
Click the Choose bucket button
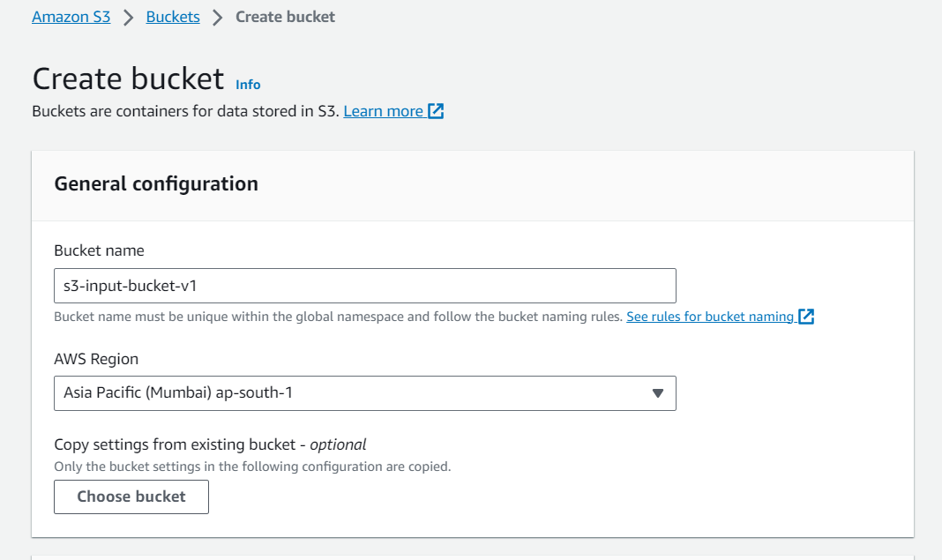point(131,497)
